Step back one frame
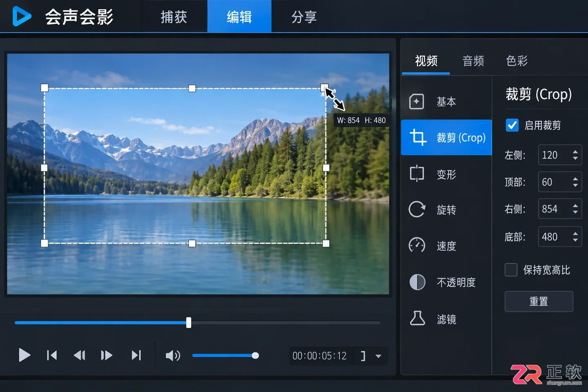This screenshot has width=588, height=392. click(79, 355)
